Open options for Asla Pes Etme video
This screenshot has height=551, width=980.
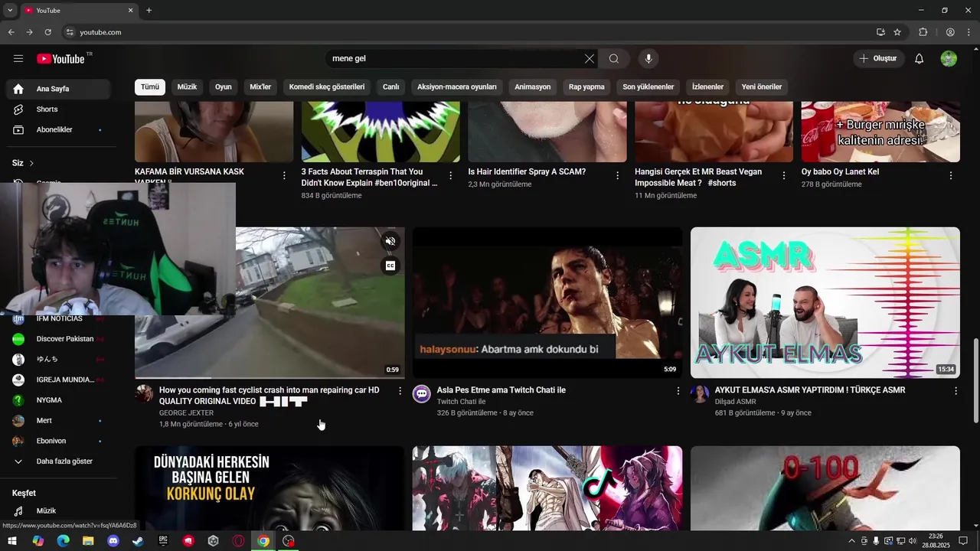point(678,391)
